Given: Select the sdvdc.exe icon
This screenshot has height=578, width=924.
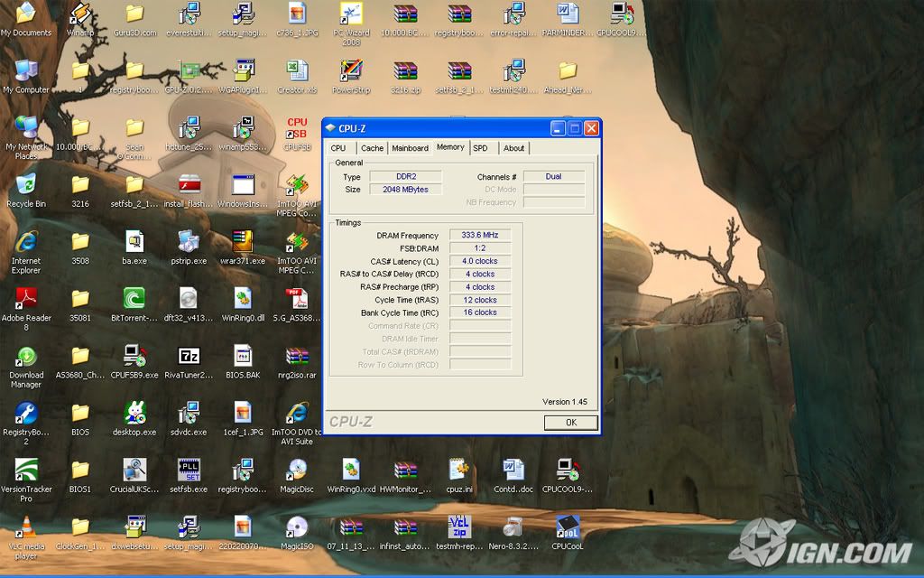Looking at the screenshot, I should [189, 414].
